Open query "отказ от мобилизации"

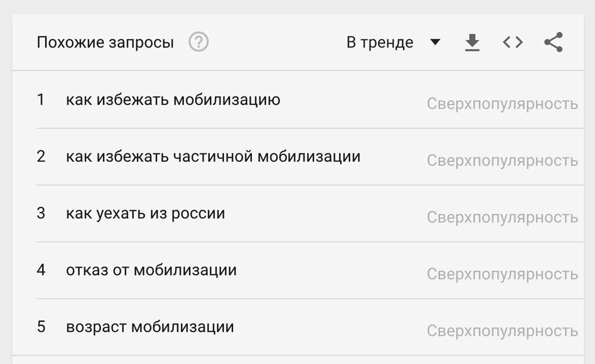point(151,270)
